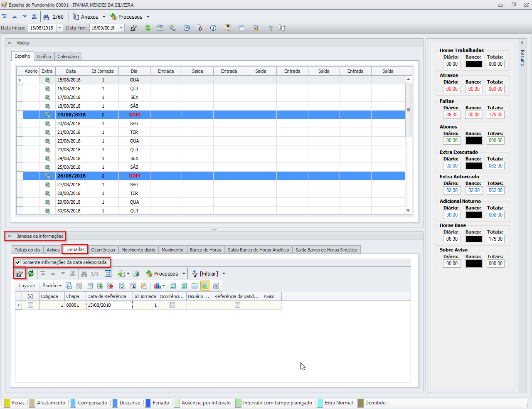This screenshot has width=532, height=409.
Task: Open Movimento diário tab
Action: (138, 250)
